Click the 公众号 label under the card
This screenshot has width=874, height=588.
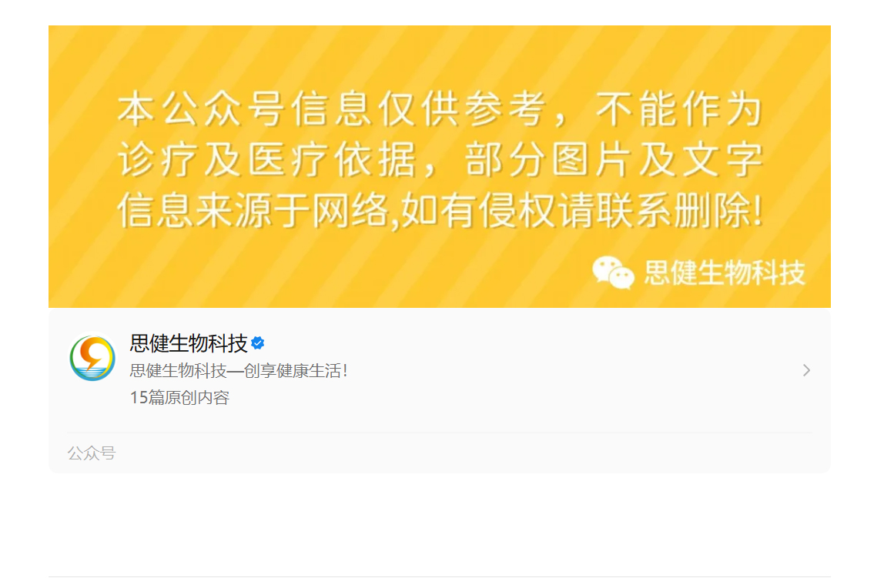pyautogui.click(x=92, y=453)
